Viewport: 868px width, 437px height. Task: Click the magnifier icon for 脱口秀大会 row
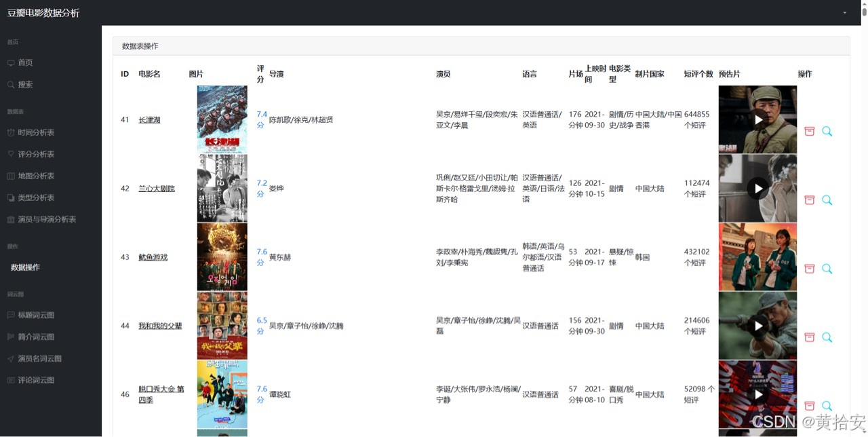(827, 406)
